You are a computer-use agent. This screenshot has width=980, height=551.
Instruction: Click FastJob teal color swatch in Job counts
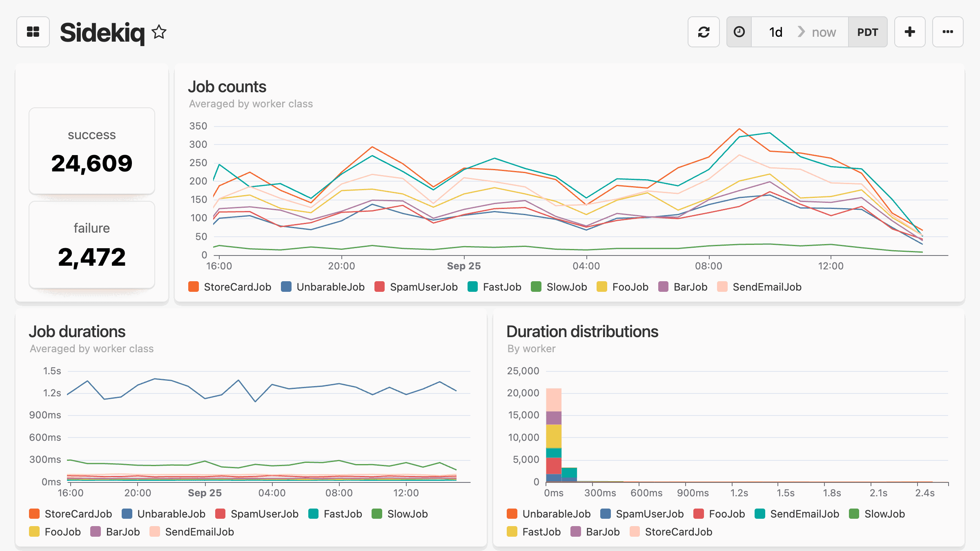tap(472, 287)
